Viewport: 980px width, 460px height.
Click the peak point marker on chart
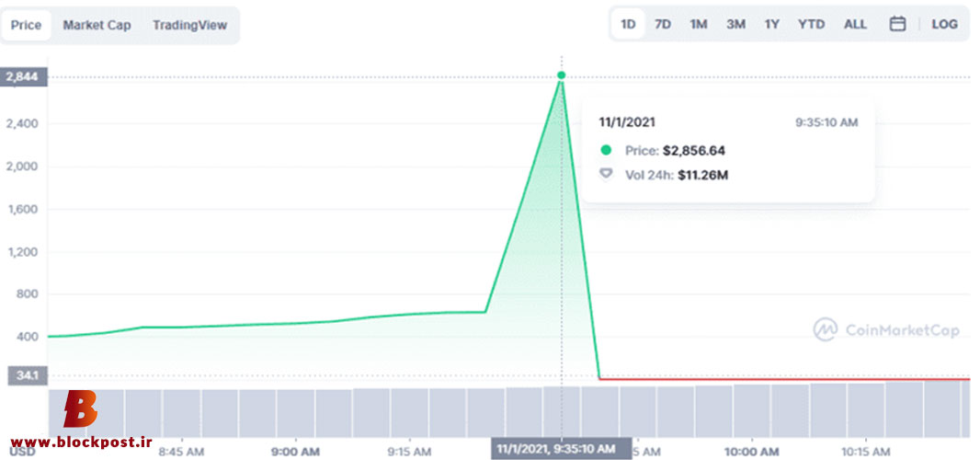click(x=562, y=75)
